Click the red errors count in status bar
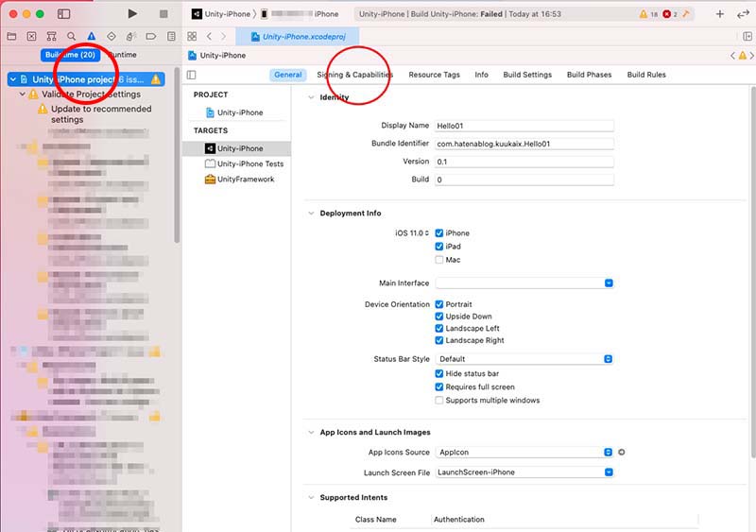This screenshot has height=532, width=756. coord(670,14)
